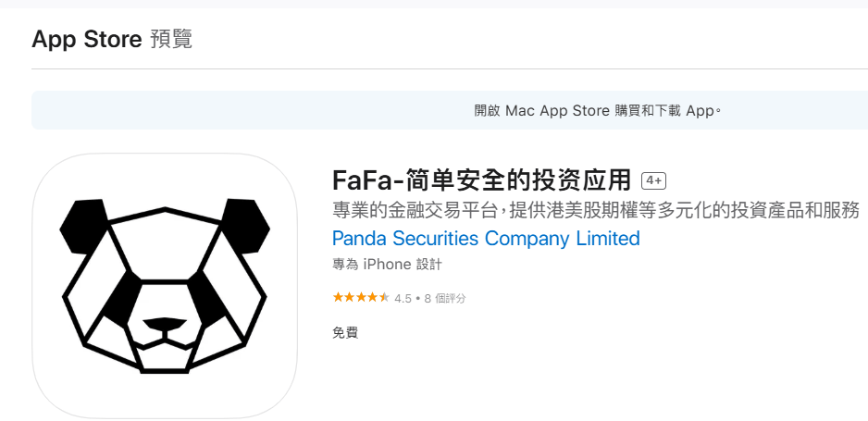Click the 開啟 Mac App Store banner text

[x=598, y=111]
